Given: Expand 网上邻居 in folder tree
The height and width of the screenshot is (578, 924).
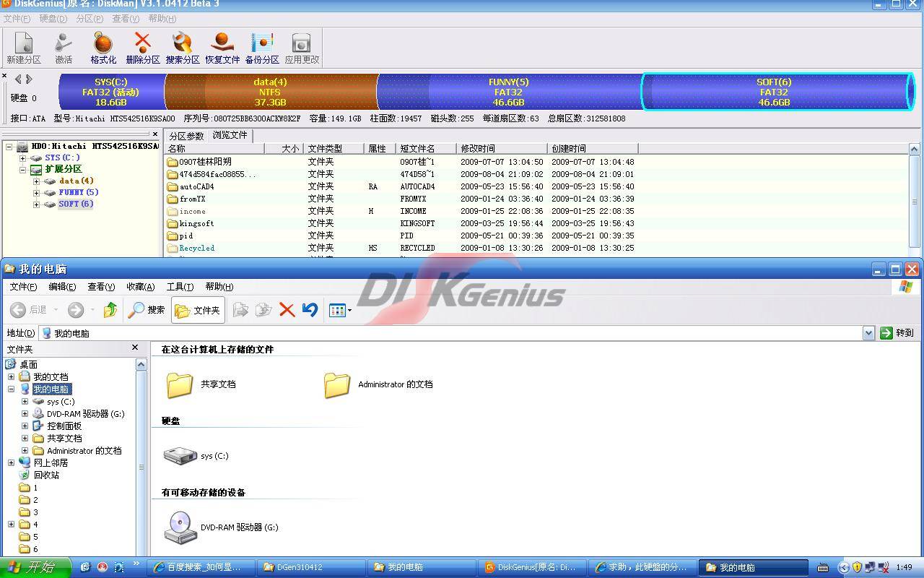Looking at the screenshot, I should pyautogui.click(x=11, y=462).
